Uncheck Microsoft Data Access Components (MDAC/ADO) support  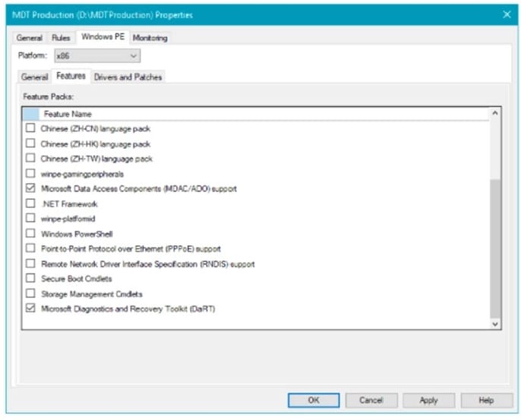click(30, 188)
